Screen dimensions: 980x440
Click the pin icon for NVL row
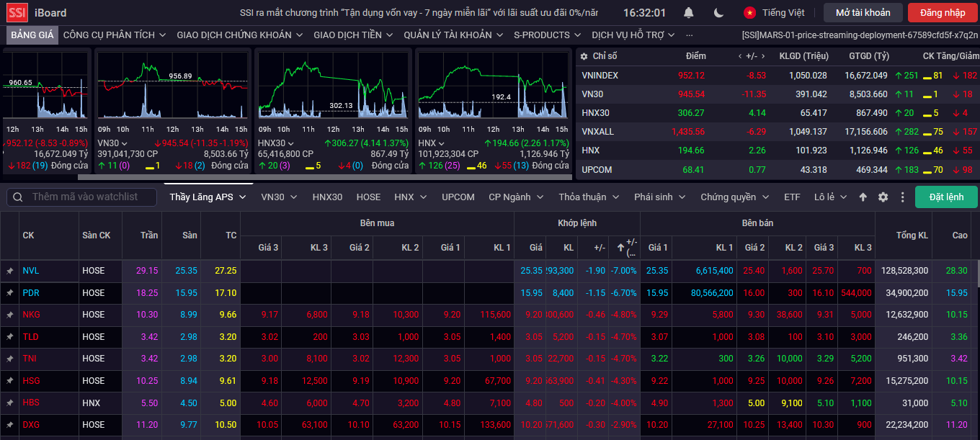9,271
